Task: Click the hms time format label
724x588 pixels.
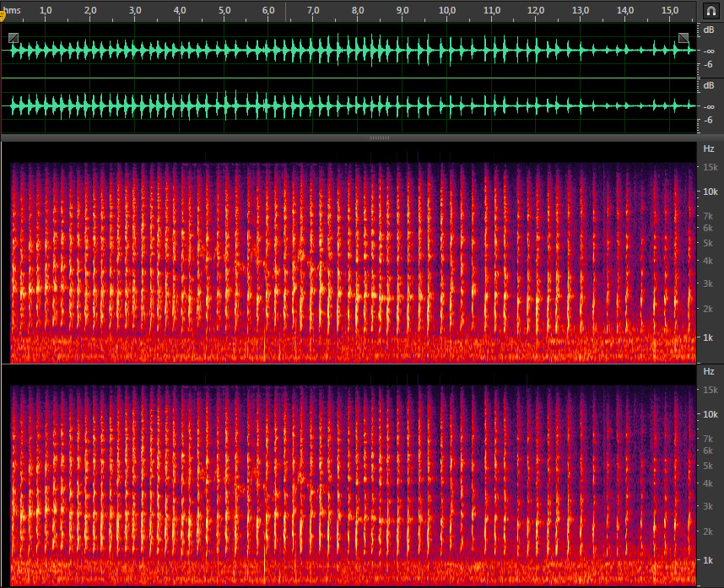Action: tap(12, 10)
